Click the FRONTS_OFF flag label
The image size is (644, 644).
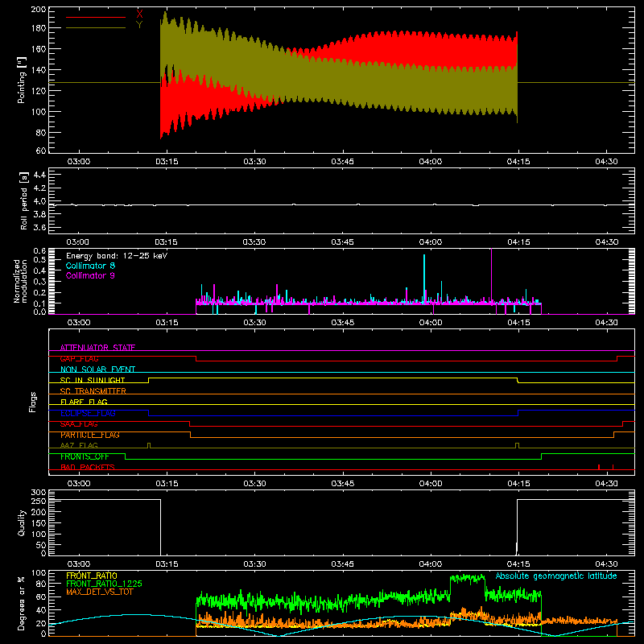pos(85,456)
